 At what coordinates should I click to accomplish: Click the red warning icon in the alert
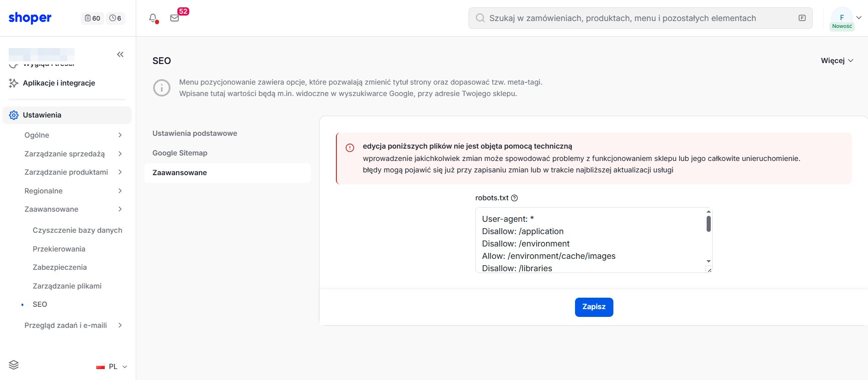[350, 148]
